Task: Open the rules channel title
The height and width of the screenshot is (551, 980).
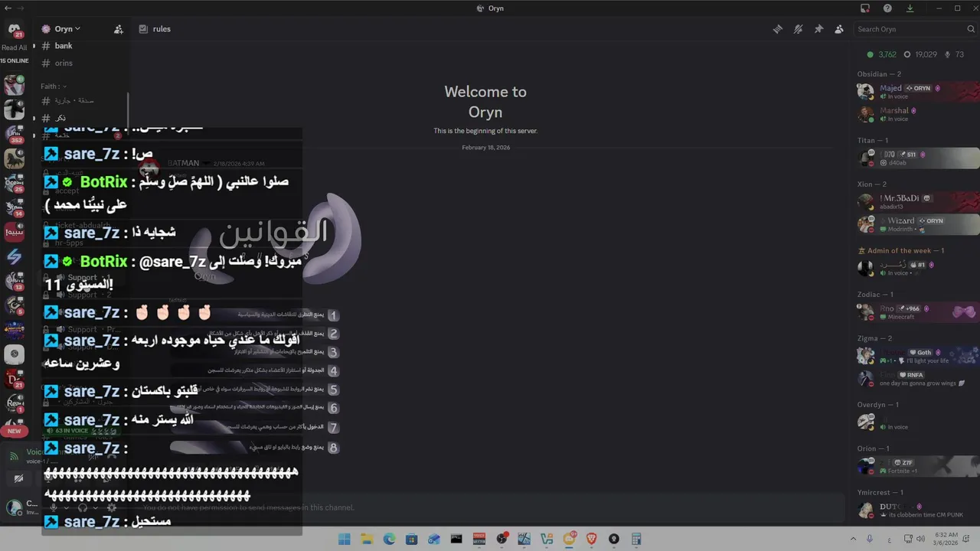Action: tap(162, 29)
